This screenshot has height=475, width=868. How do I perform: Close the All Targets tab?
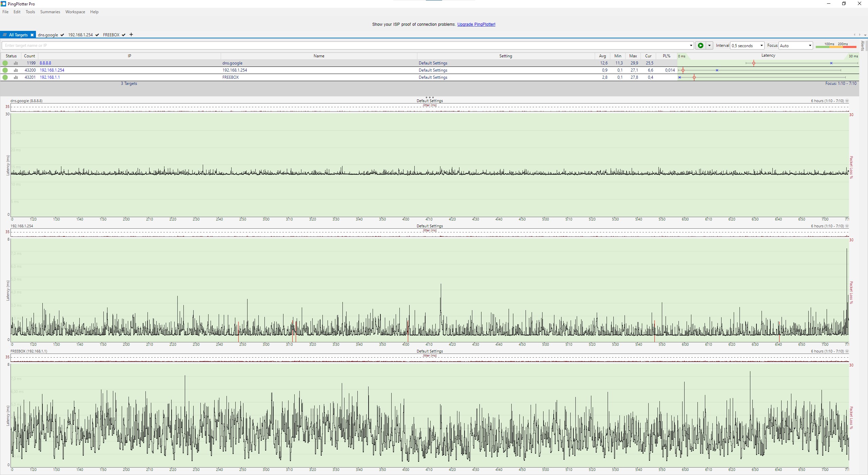point(32,35)
